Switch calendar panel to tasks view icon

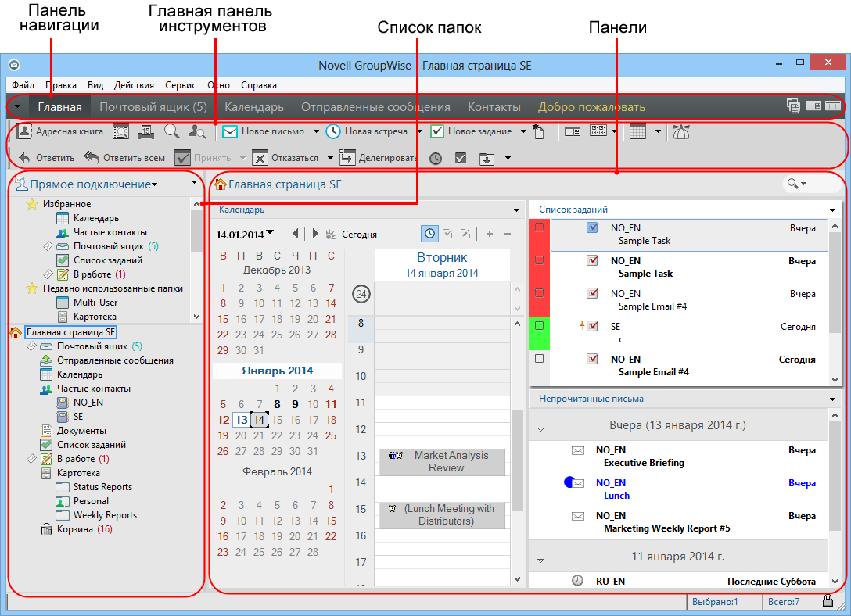(447, 234)
